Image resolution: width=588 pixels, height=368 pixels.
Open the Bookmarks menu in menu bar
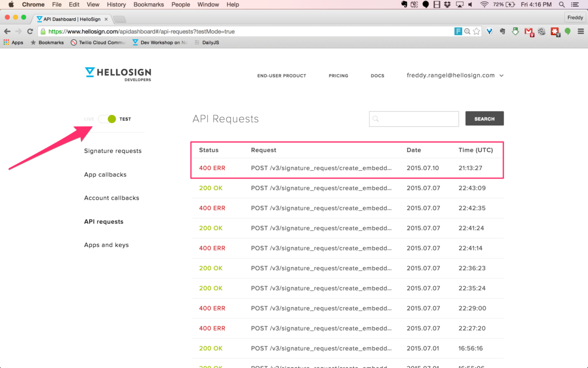click(149, 5)
